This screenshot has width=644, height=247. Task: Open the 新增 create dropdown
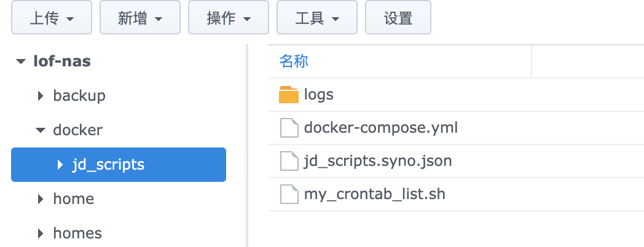point(140,18)
